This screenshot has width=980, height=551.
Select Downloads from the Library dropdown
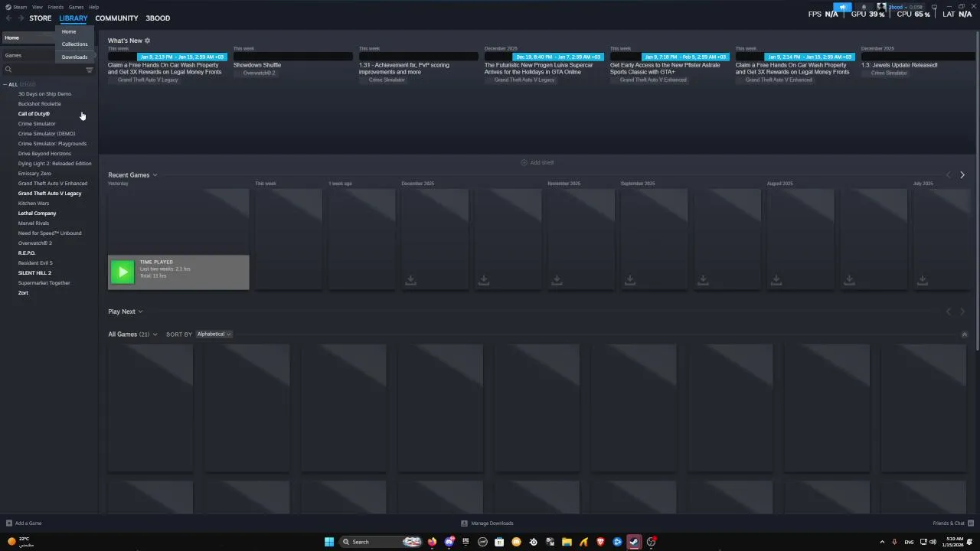point(75,57)
